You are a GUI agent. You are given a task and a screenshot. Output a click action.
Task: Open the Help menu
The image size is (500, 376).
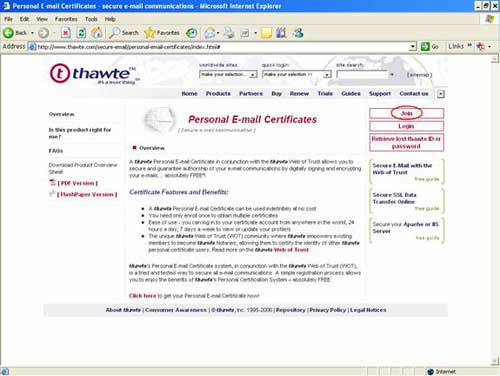coord(110,19)
